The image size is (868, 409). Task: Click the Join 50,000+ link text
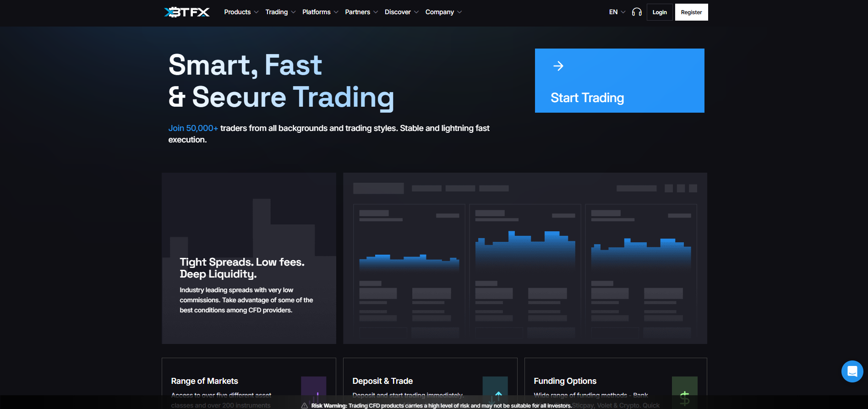click(193, 128)
